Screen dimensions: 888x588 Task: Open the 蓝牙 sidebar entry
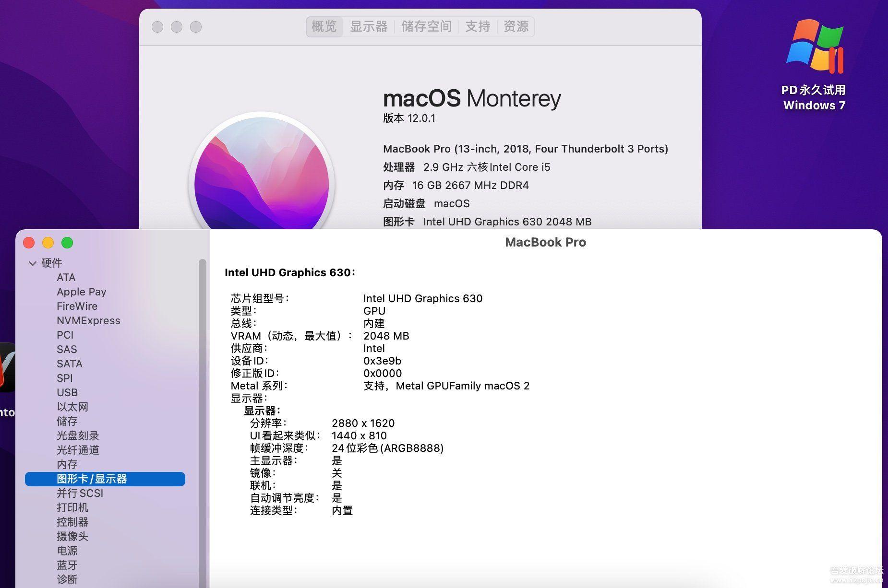(67, 565)
